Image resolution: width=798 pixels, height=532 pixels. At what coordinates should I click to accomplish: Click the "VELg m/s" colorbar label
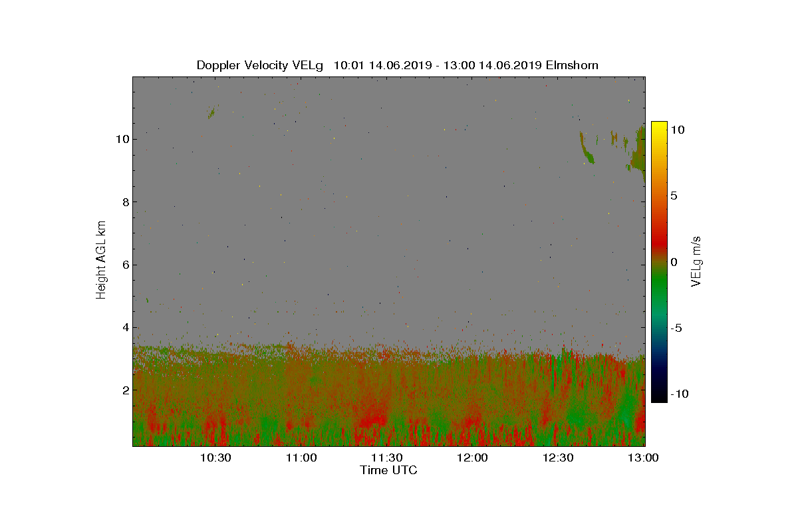click(697, 260)
